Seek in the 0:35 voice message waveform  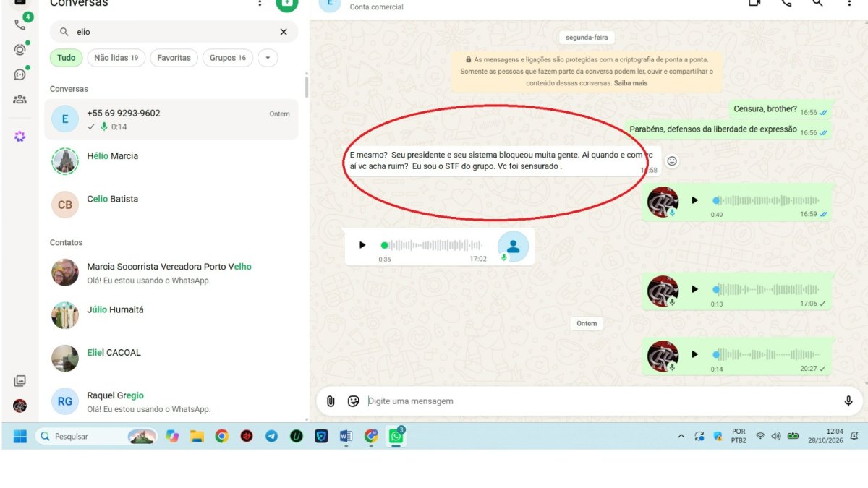(x=433, y=245)
